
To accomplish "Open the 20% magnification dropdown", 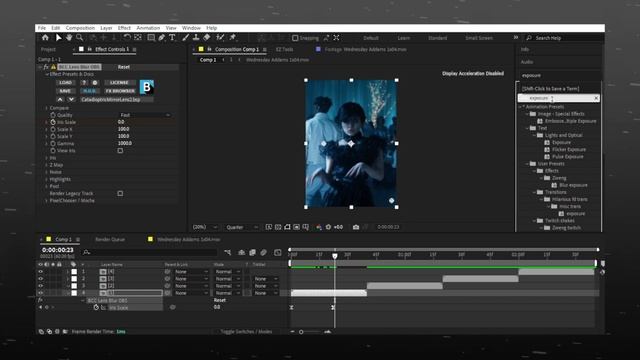I will [x=205, y=227].
